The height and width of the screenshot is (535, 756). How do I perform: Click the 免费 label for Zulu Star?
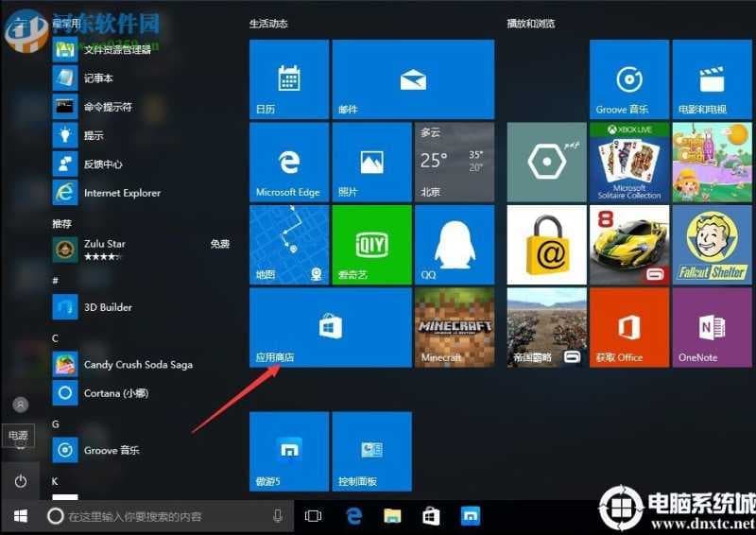tap(220, 244)
